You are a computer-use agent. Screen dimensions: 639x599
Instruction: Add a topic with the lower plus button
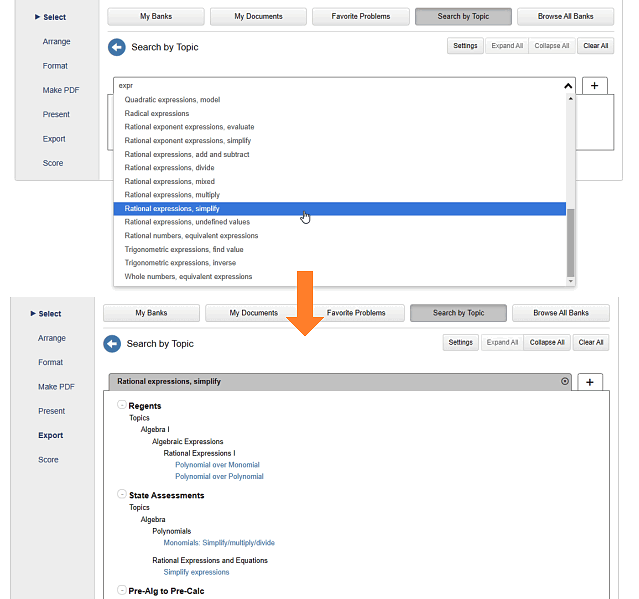tap(590, 382)
